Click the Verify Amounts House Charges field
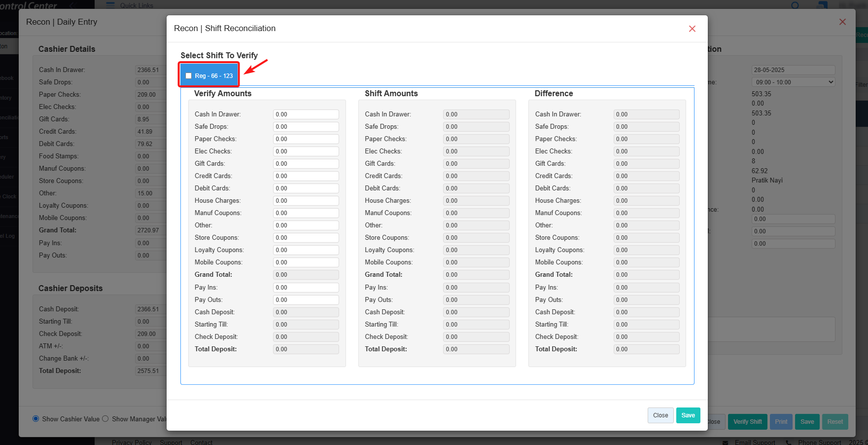 tap(306, 201)
